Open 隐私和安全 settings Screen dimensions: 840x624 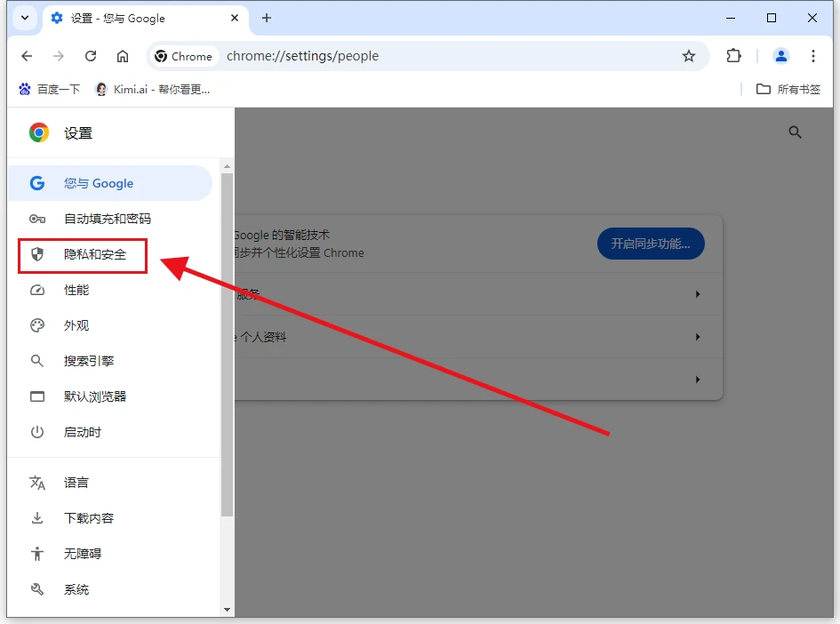click(110, 254)
